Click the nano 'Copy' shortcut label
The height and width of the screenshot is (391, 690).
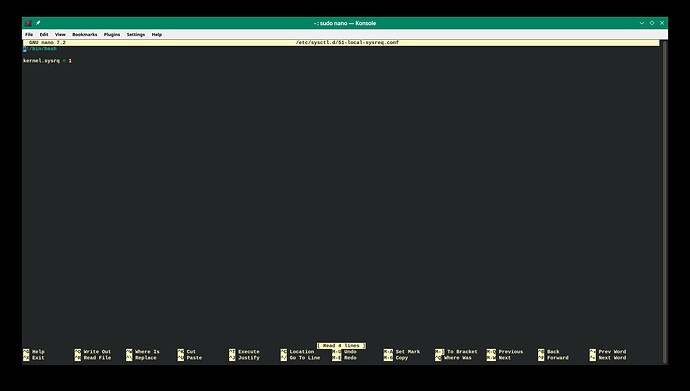coord(402,358)
